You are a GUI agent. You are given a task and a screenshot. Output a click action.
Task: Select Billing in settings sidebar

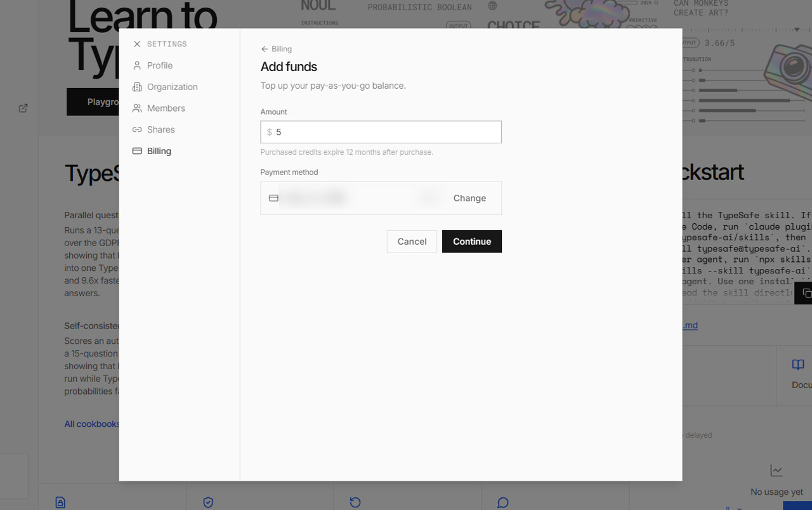(x=152, y=151)
